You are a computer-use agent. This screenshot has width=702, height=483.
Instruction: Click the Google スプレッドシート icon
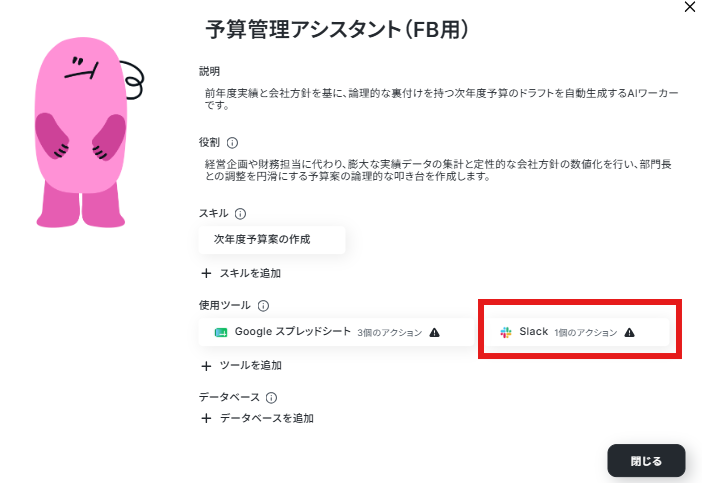coord(221,333)
